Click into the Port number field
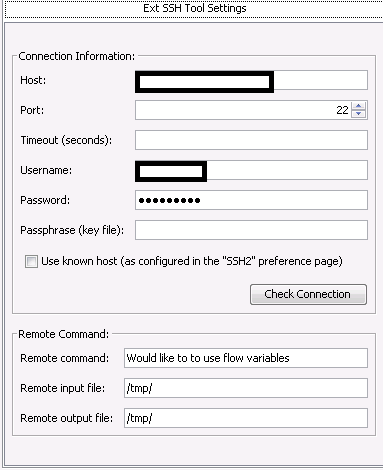 point(243,110)
